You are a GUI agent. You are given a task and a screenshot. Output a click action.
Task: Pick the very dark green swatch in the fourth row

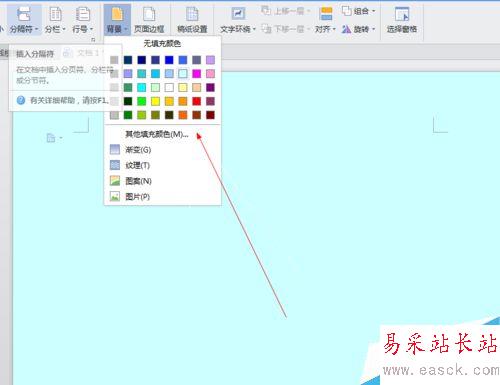tap(128, 101)
